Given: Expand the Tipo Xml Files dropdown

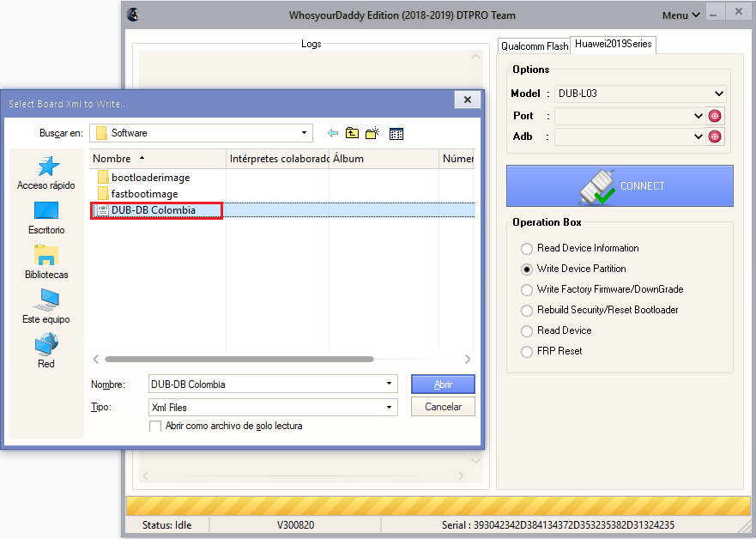Looking at the screenshot, I should pyautogui.click(x=389, y=408).
